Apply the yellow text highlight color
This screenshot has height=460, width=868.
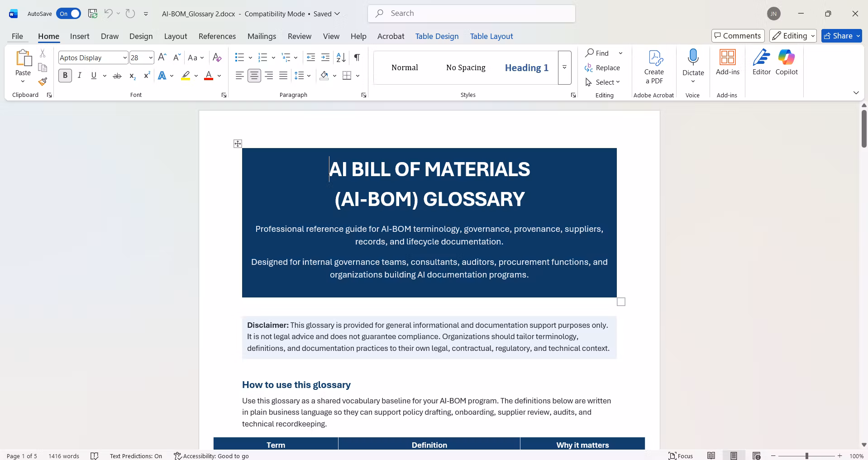coord(186,76)
